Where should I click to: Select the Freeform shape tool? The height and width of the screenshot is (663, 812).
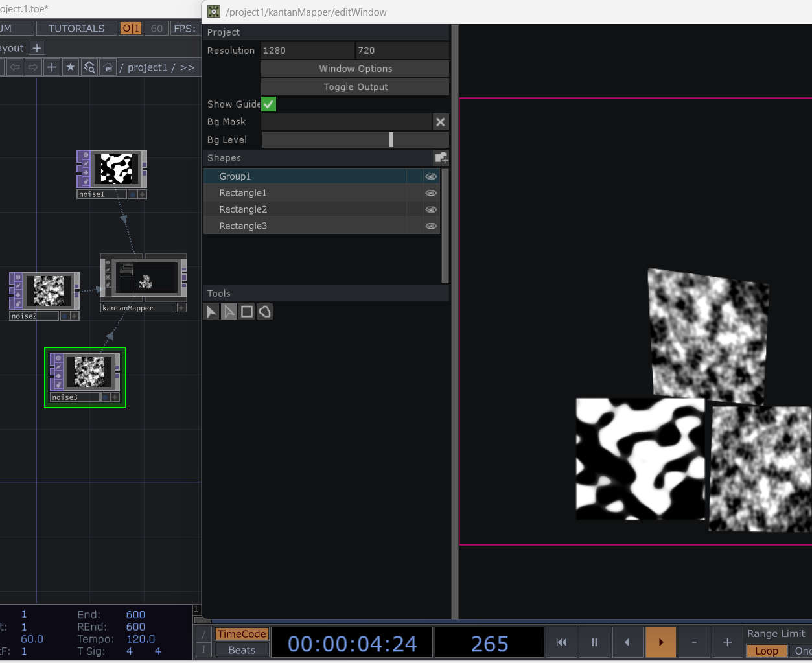point(265,312)
